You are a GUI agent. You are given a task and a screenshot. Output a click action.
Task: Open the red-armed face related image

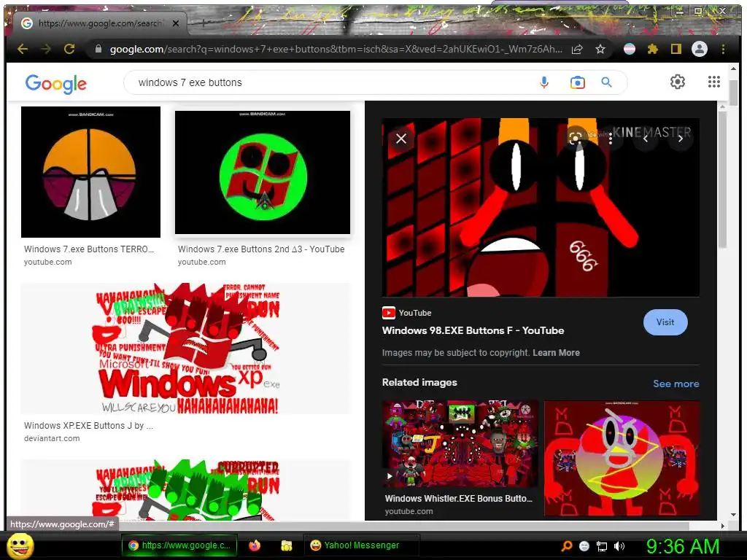pyautogui.click(x=622, y=458)
